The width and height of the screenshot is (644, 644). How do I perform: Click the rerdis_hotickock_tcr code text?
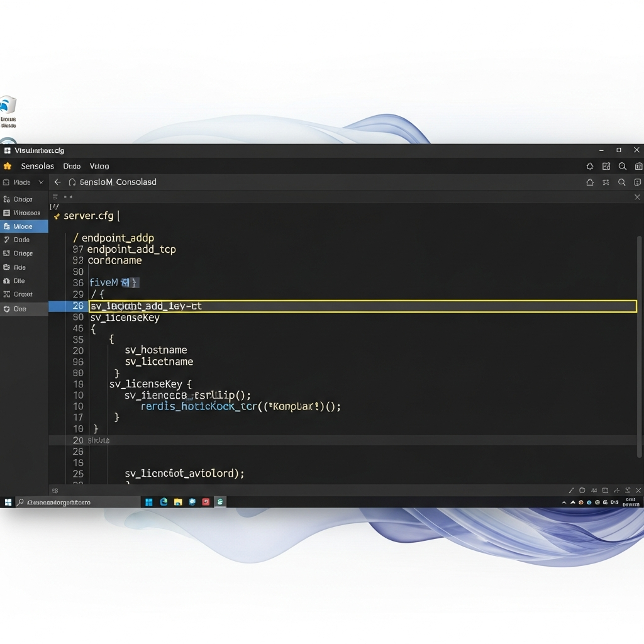[x=199, y=406]
